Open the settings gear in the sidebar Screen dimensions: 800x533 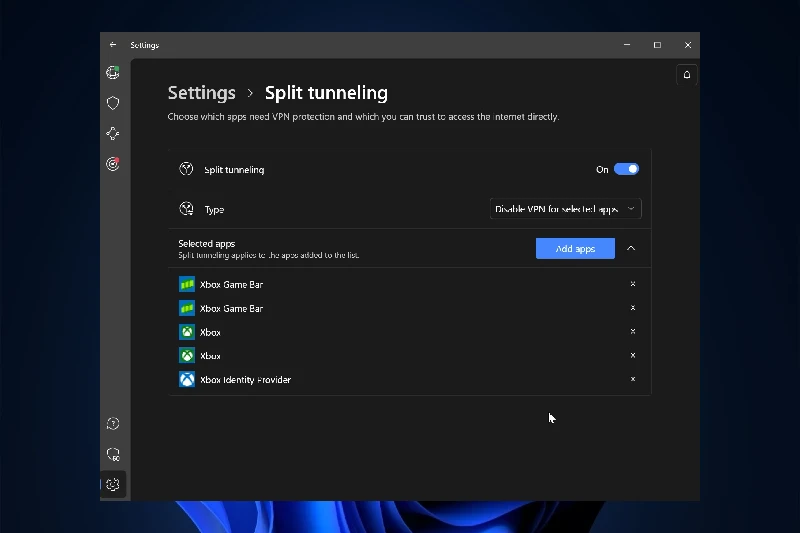click(113, 484)
